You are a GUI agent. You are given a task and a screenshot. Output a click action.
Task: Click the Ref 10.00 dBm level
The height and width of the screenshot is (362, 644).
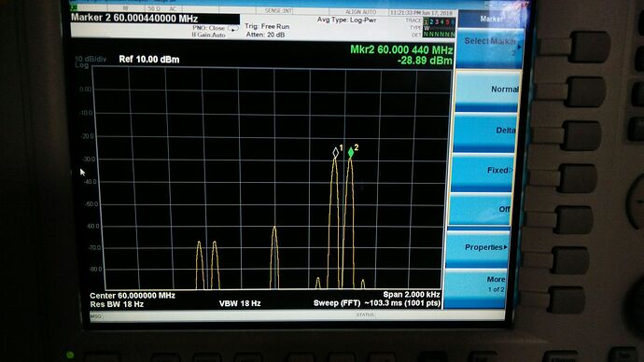[149, 60]
